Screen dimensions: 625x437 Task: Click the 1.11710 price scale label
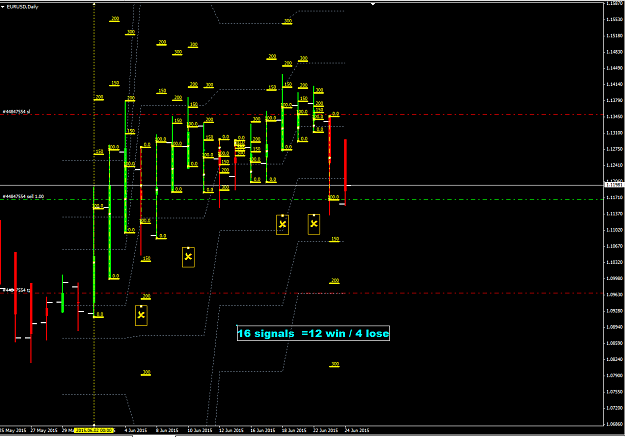click(614, 198)
